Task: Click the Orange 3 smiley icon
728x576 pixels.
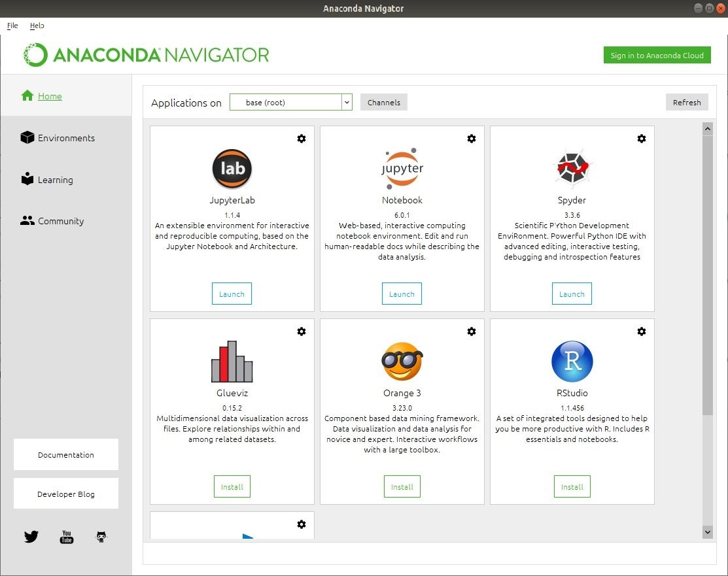Action: click(x=402, y=360)
